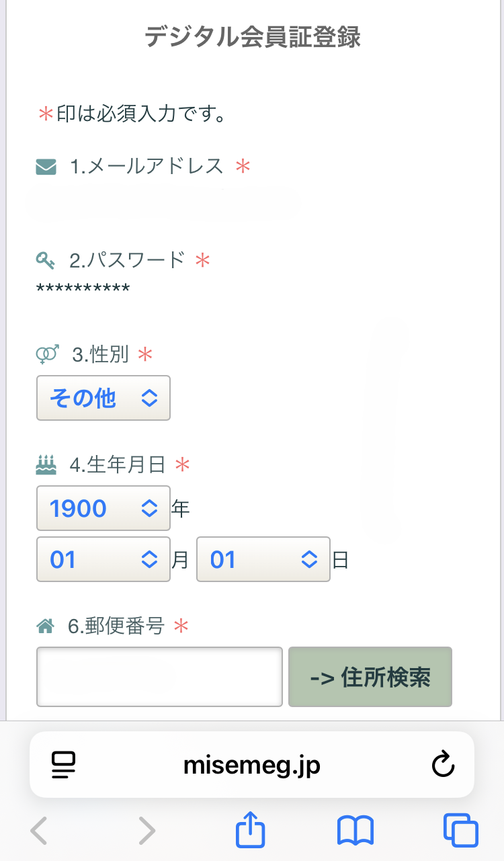Reload the page with refresh icon
The image size is (504, 861).
[443, 765]
